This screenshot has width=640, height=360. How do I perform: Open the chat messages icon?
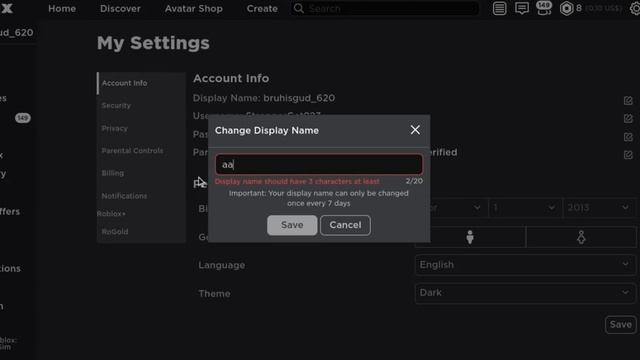(x=522, y=8)
